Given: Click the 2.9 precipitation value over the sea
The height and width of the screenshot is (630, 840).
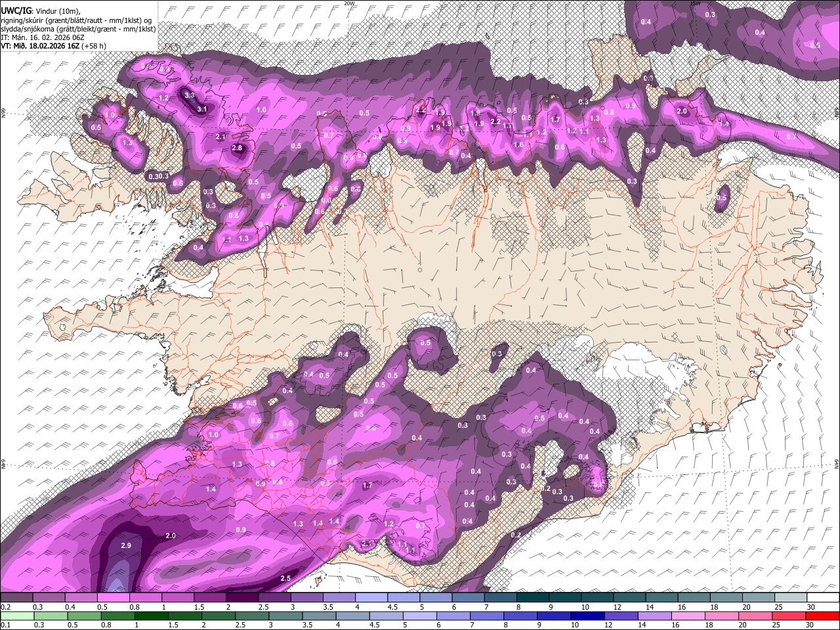Looking at the screenshot, I should click(x=127, y=546).
